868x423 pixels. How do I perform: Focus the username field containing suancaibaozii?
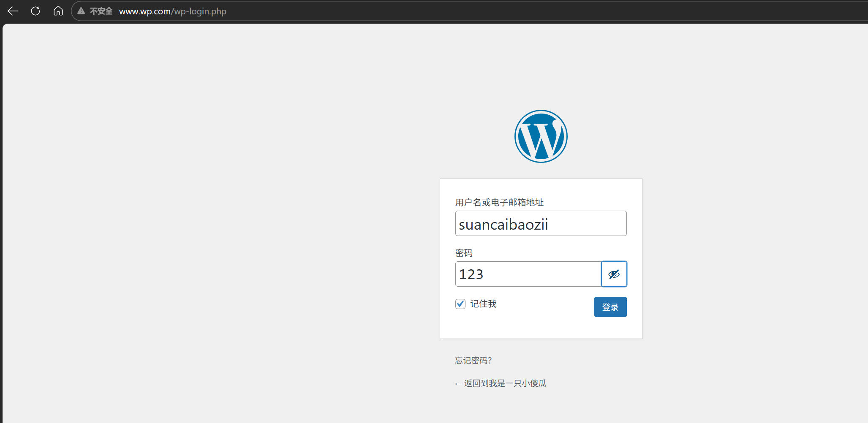[x=541, y=223]
